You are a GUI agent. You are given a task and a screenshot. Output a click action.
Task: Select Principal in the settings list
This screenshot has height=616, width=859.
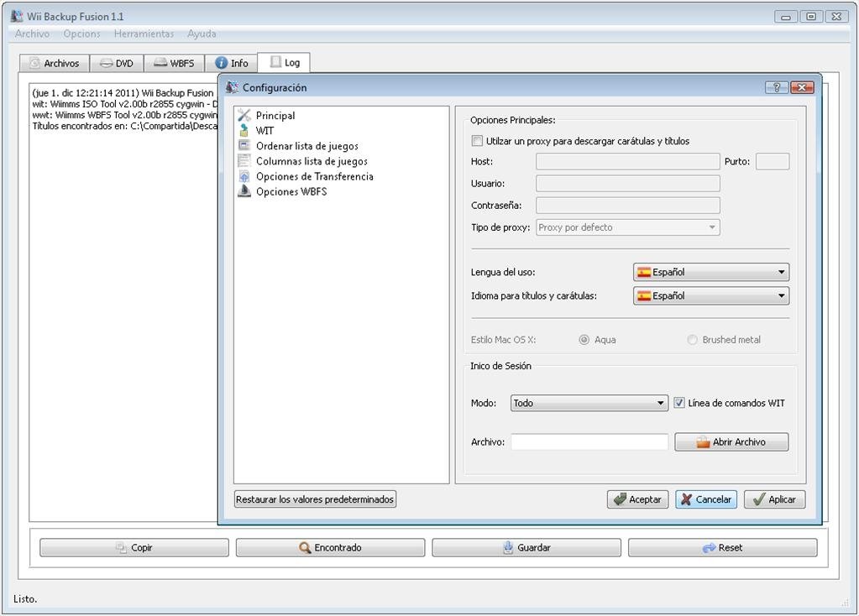coord(275,116)
